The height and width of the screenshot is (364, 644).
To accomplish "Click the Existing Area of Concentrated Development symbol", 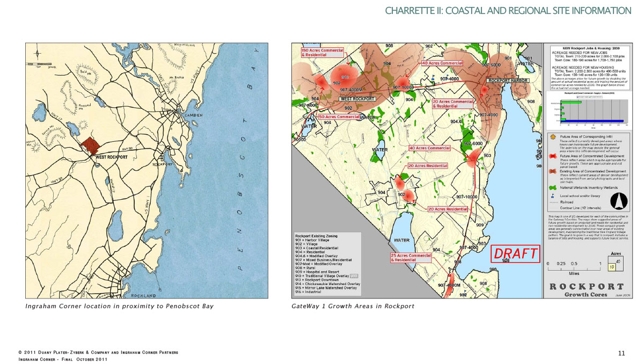I will (x=552, y=172).
